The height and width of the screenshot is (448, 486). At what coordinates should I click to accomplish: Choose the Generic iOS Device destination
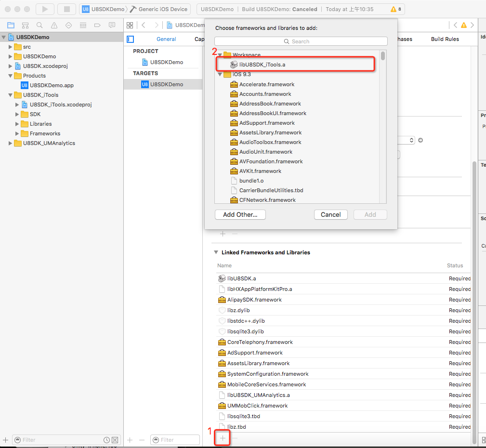(159, 9)
